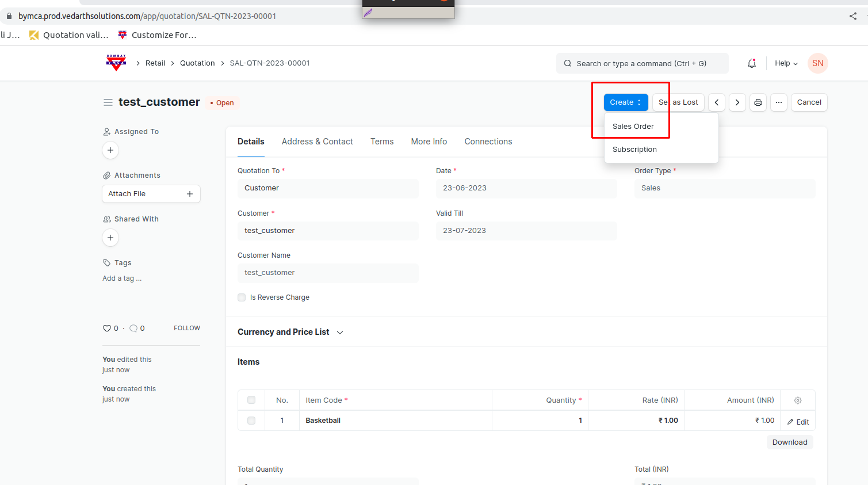Go to previous document arrow
The image size is (868, 485).
click(717, 102)
